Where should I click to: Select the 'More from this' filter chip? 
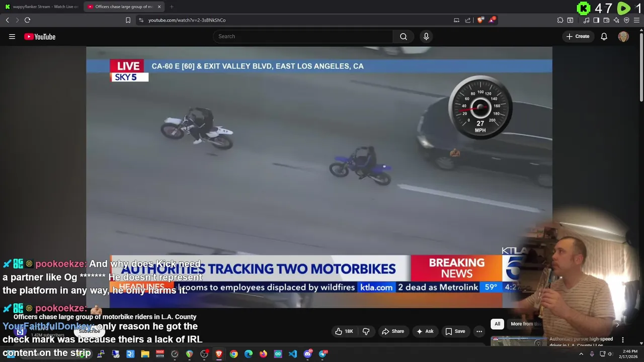tap(526, 324)
